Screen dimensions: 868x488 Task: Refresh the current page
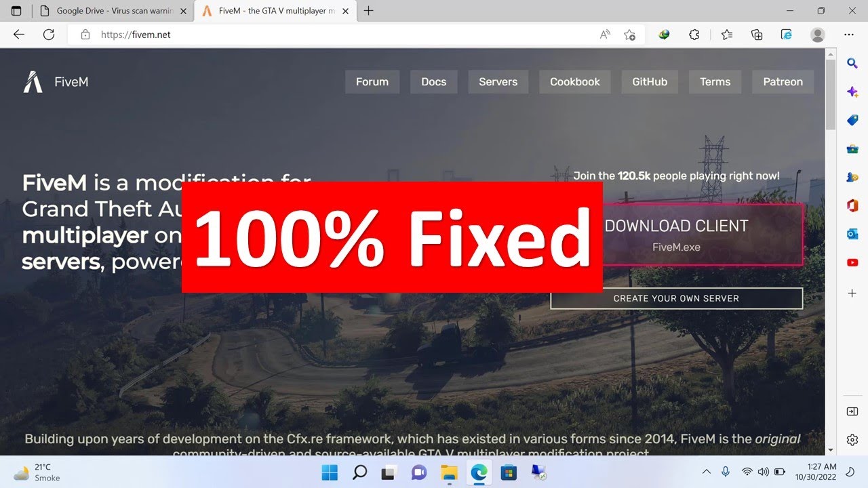click(x=49, y=35)
